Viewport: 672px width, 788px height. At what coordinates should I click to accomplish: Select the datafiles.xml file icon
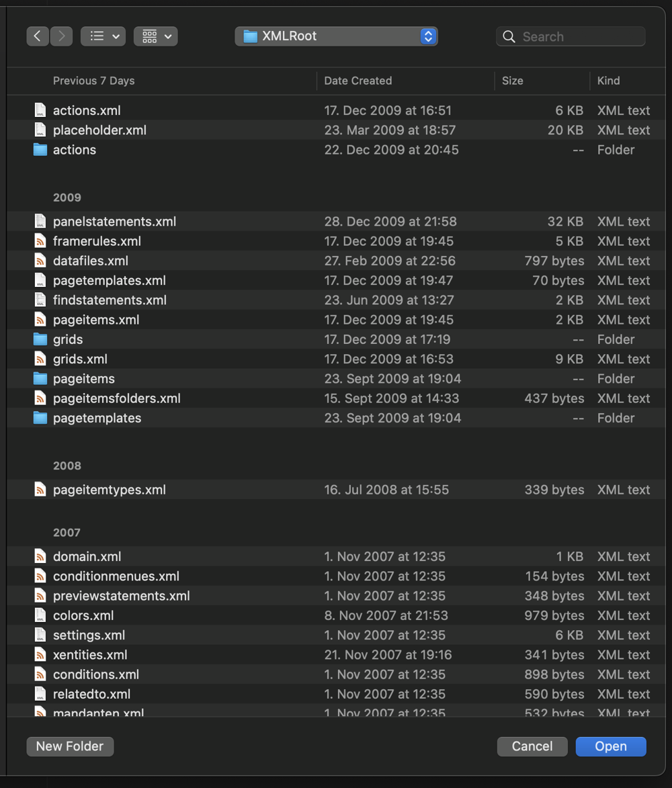[x=40, y=261]
